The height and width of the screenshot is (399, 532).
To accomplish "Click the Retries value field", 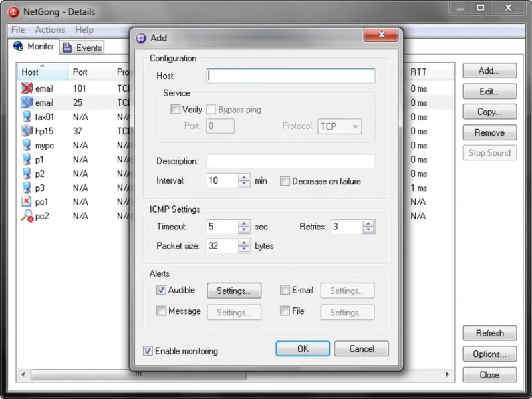I will 346,226.
